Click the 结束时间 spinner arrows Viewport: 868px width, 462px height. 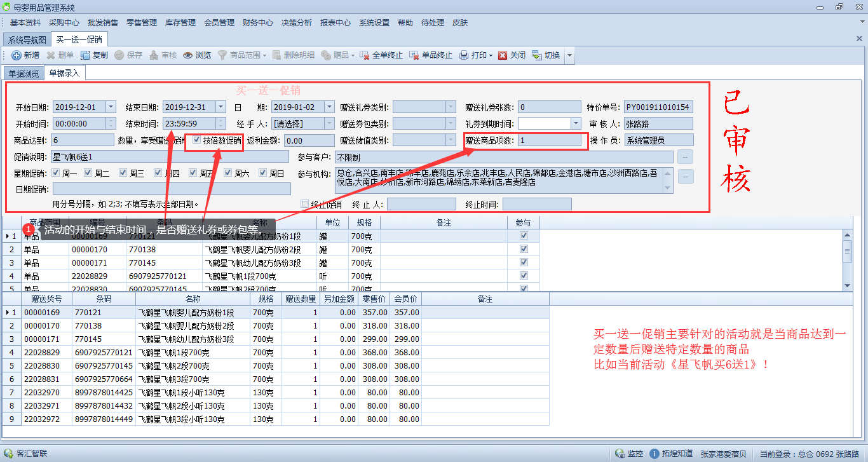[x=220, y=123]
